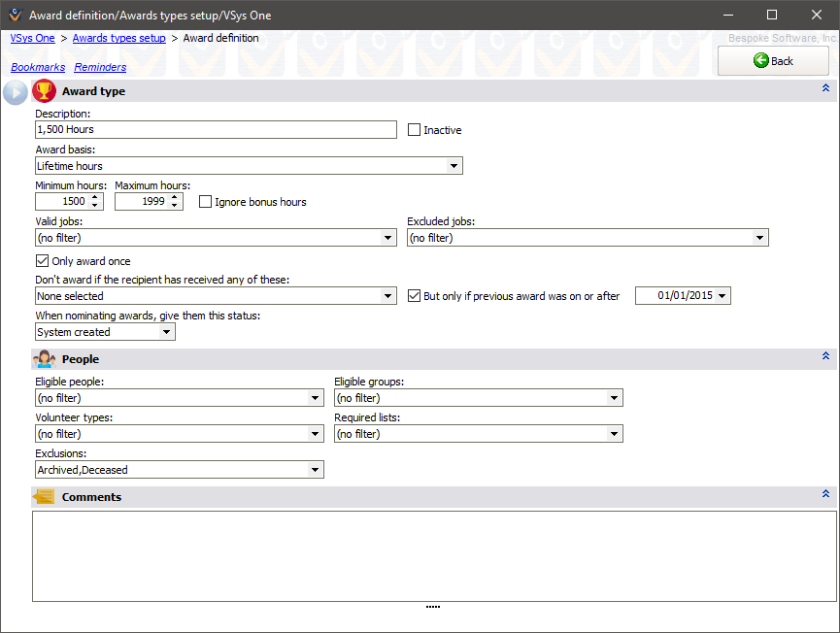
Task: Click the People section icon
Action: click(44, 359)
